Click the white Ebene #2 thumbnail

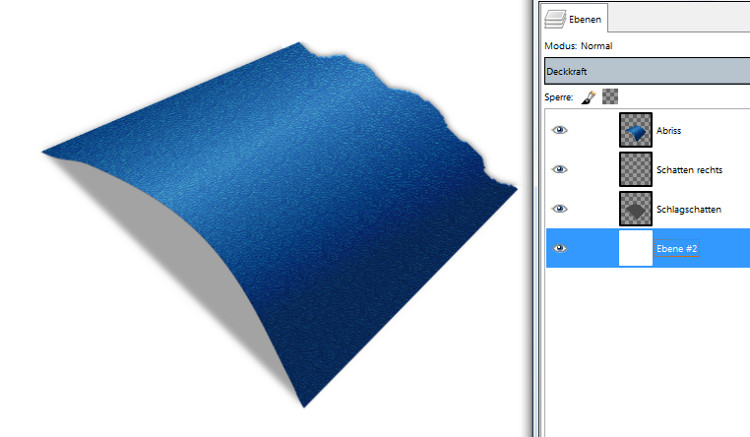coord(635,248)
